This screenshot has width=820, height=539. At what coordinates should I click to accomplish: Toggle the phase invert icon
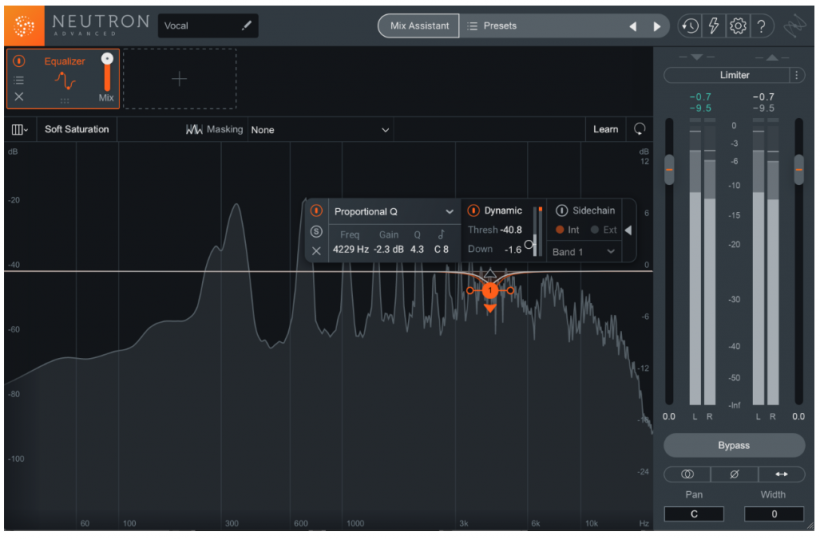pyautogui.click(x=734, y=474)
